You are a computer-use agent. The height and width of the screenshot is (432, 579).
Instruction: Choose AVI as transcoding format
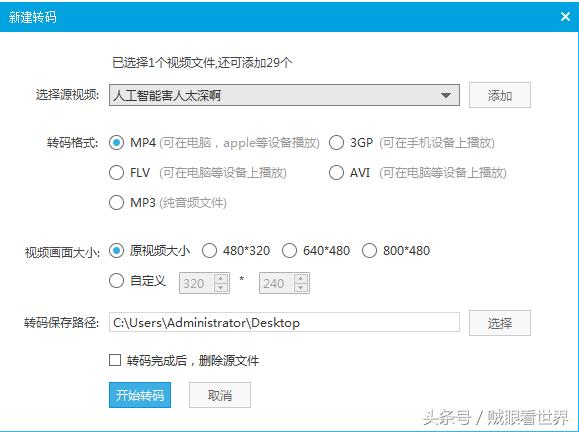(336, 172)
